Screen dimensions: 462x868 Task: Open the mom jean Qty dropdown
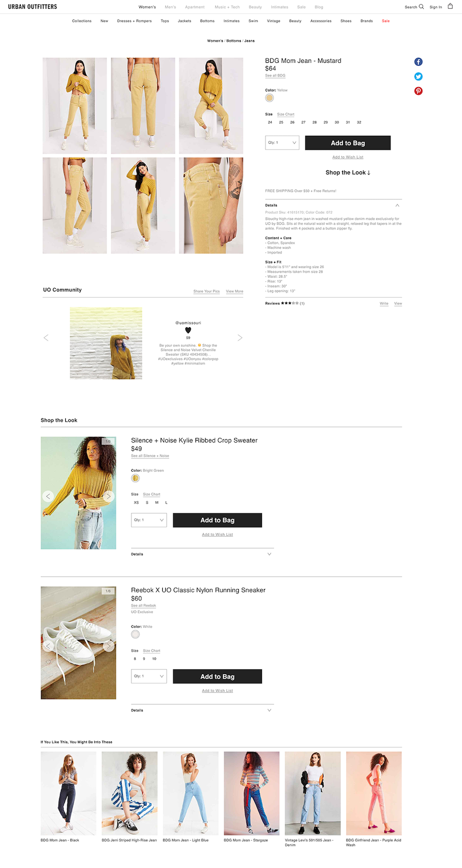click(x=282, y=143)
